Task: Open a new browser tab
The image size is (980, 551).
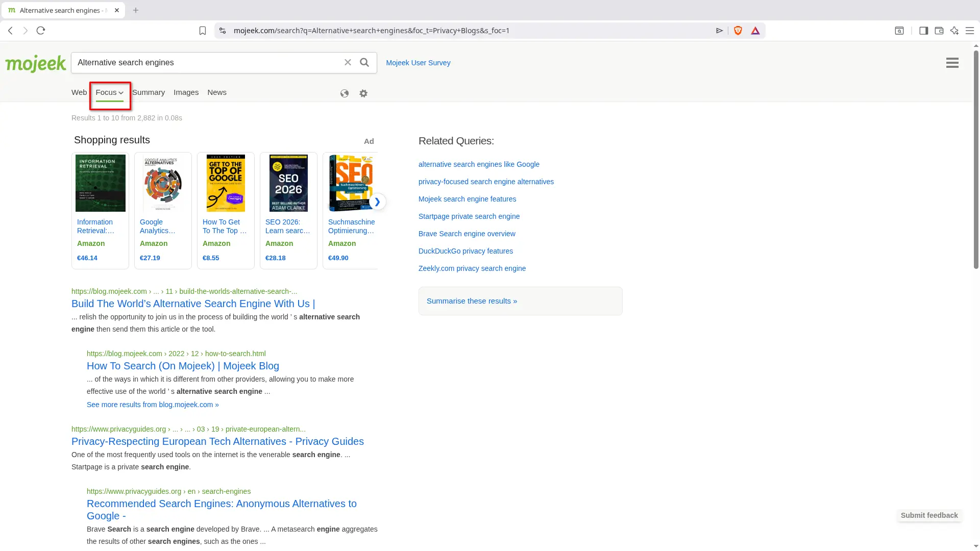Action: click(x=136, y=10)
